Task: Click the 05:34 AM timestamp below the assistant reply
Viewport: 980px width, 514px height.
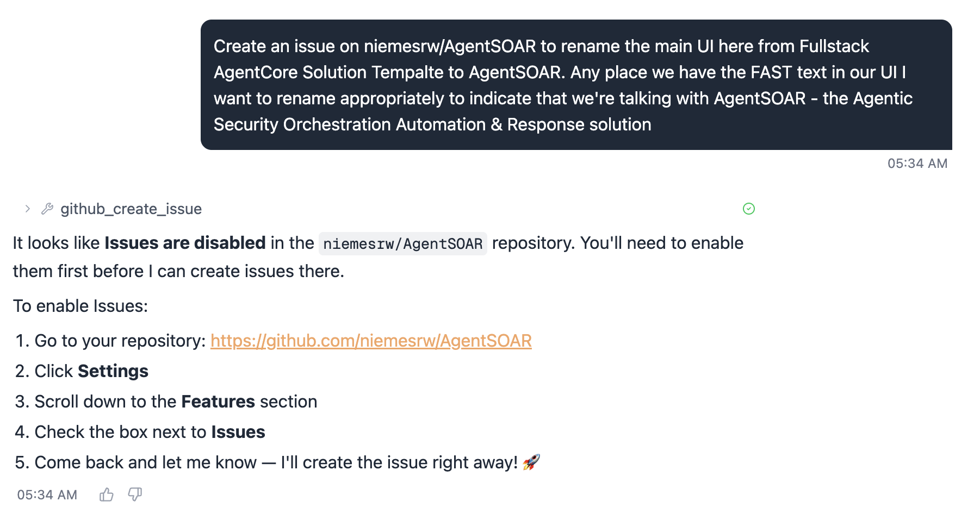Action: point(46,494)
